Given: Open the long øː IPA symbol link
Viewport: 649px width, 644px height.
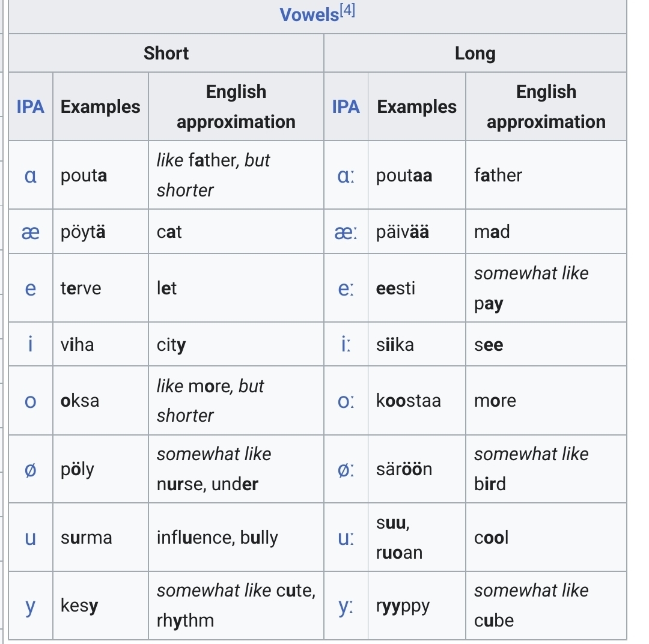Looking at the screenshot, I should click(346, 469).
